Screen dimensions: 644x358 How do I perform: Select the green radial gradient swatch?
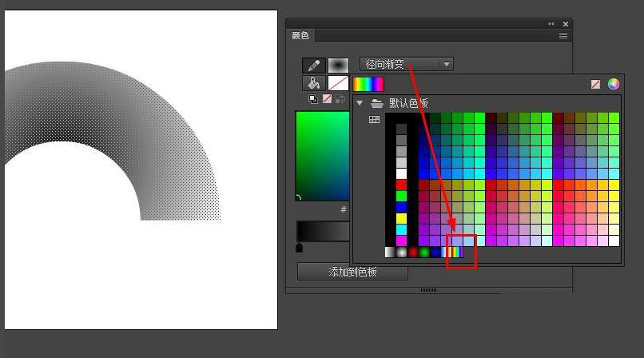point(424,252)
